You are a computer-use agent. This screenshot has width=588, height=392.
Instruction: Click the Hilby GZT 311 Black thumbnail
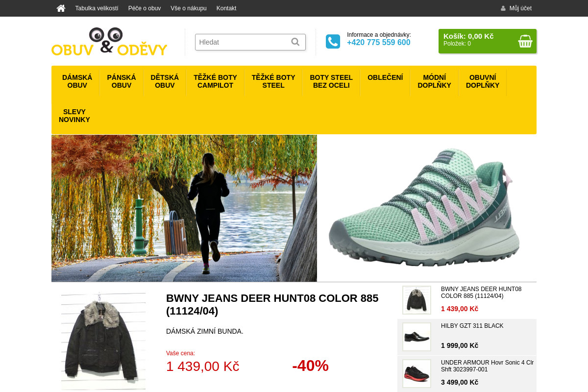point(416,337)
